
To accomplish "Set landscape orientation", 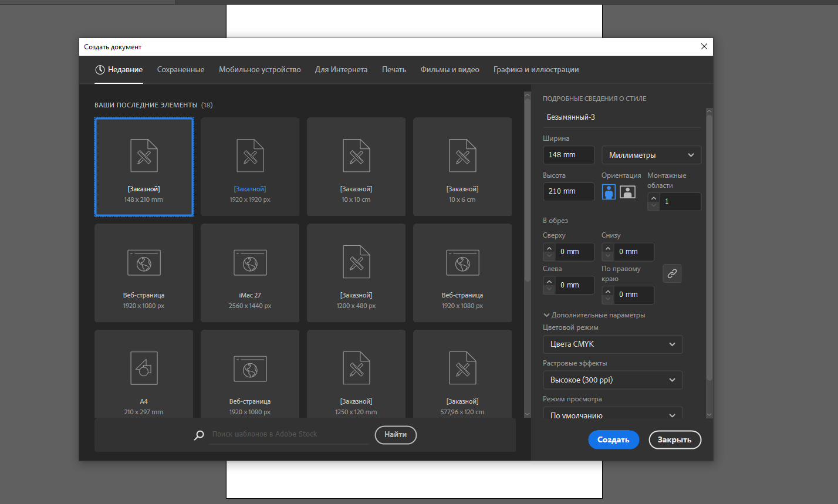I will tap(628, 192).
